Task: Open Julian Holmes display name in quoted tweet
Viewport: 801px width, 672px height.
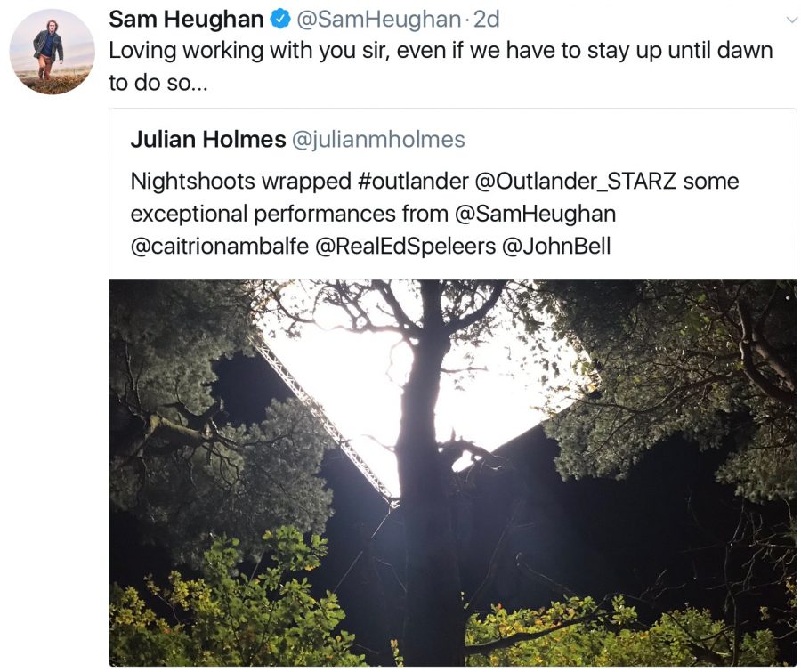Action: [207, 140]
